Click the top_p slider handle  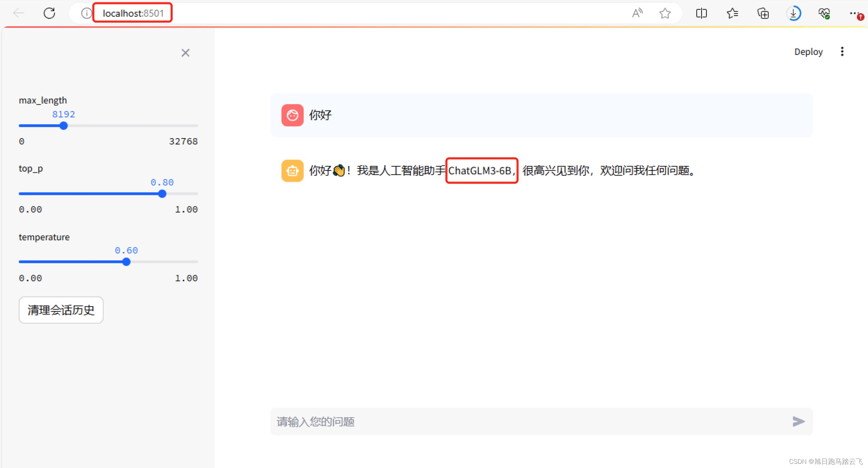pos(162,194)
